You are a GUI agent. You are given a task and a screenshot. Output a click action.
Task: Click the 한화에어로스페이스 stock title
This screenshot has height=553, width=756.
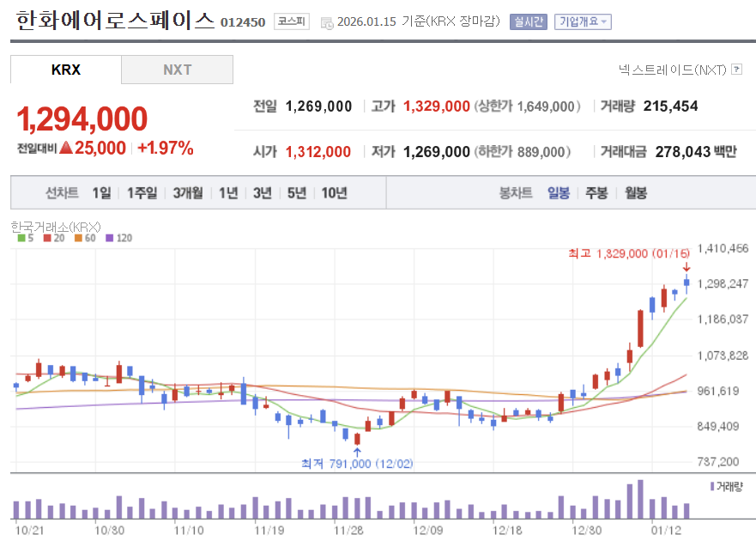pos(115,21)
